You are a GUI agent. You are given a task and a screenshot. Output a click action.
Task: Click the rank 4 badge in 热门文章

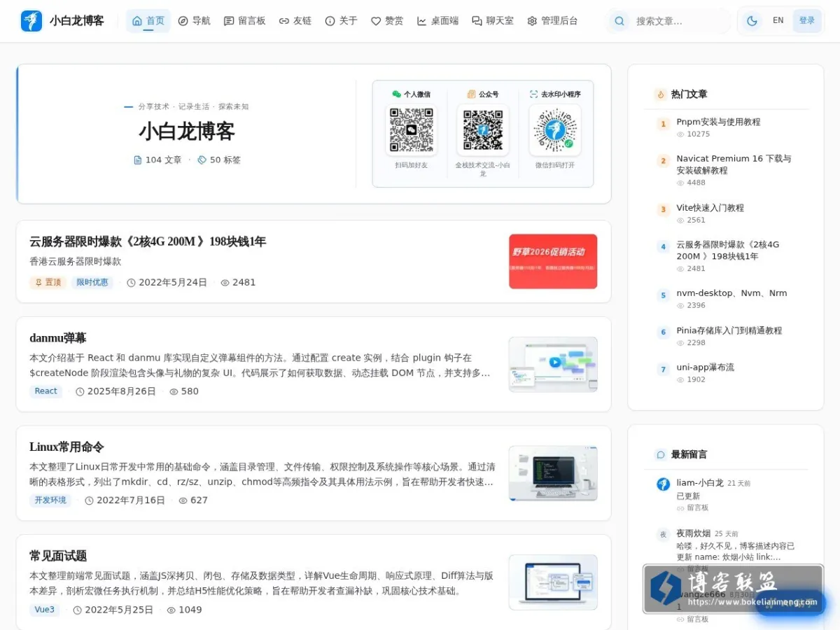point(663,246)
